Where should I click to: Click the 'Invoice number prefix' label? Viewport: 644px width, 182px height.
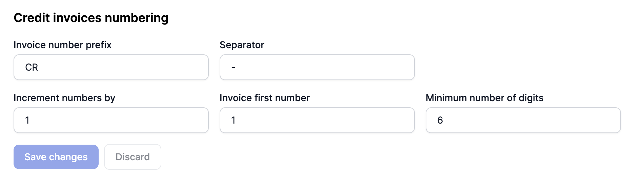coord(62,45)
